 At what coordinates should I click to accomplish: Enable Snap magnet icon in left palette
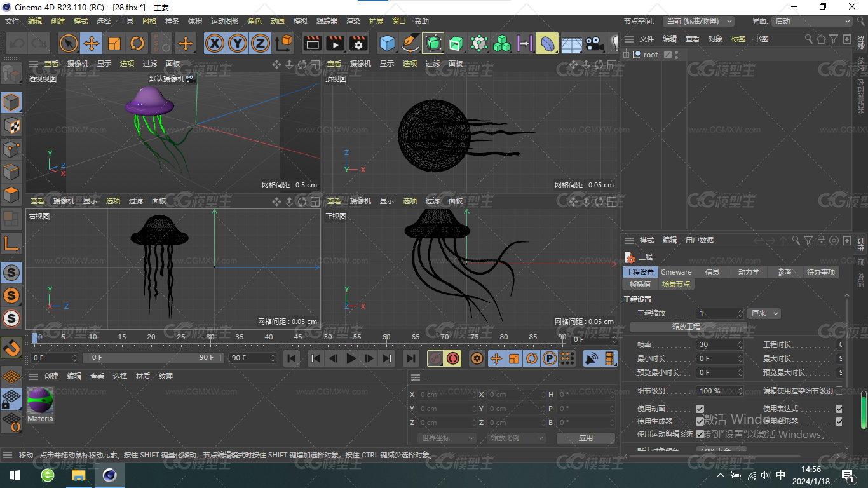click(x=11, y=347)
